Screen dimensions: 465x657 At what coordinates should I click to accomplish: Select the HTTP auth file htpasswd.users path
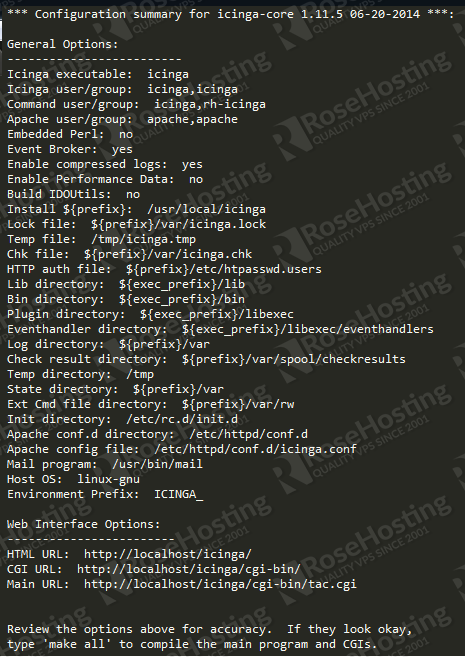coord(224,269)
